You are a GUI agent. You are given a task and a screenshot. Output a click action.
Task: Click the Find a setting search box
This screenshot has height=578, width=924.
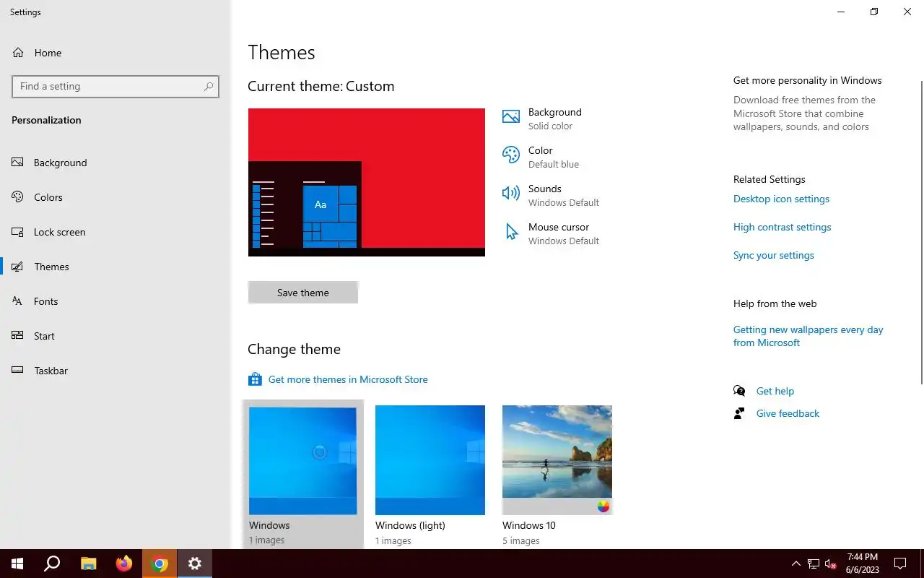tap(115, 87)
